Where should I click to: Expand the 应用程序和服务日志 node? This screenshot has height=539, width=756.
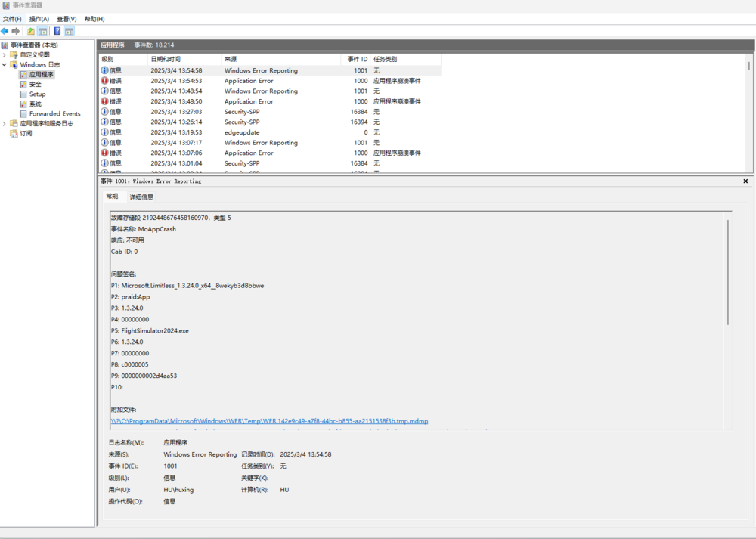click(x=5, y=123)
